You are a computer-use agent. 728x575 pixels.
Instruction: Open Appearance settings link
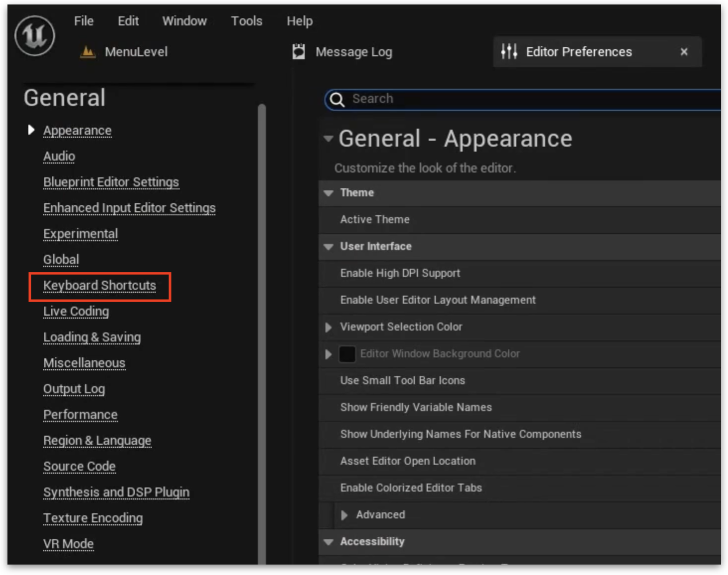tap(77, 130)
